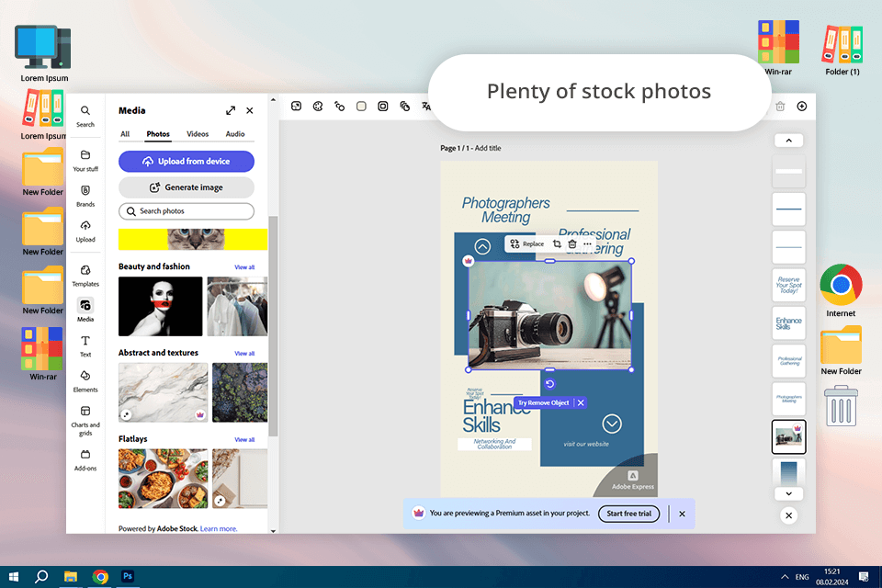Select the cat banner image
Viewport: 882px width, 588px height.
point(193,239)
